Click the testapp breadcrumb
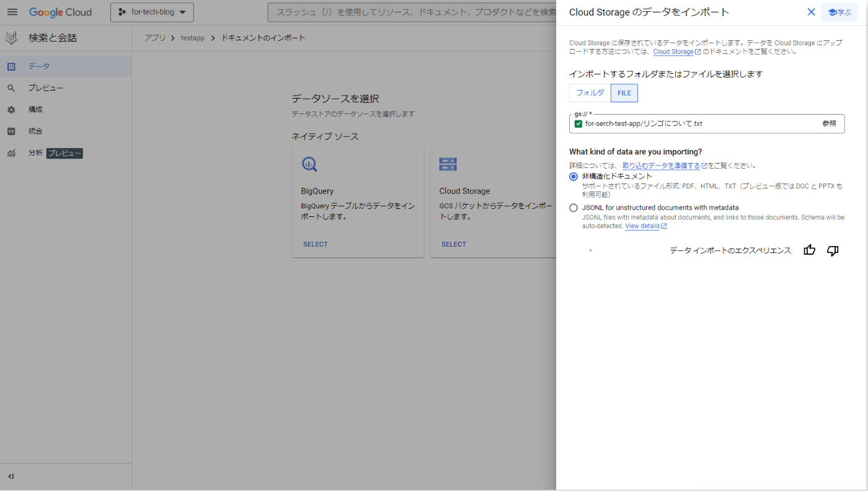The height and width of the screenshot is (491, 868). tap(192, 38)
